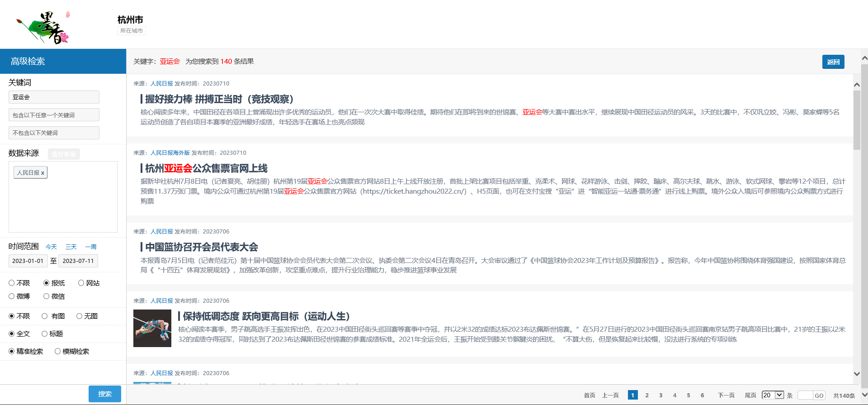Click the results panel scroll-down arrow
The height and width of the screenshot is (405, 868).
856,374
